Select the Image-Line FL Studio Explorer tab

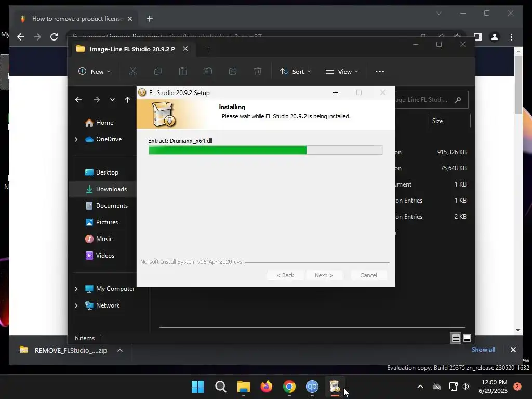(132, 49)
